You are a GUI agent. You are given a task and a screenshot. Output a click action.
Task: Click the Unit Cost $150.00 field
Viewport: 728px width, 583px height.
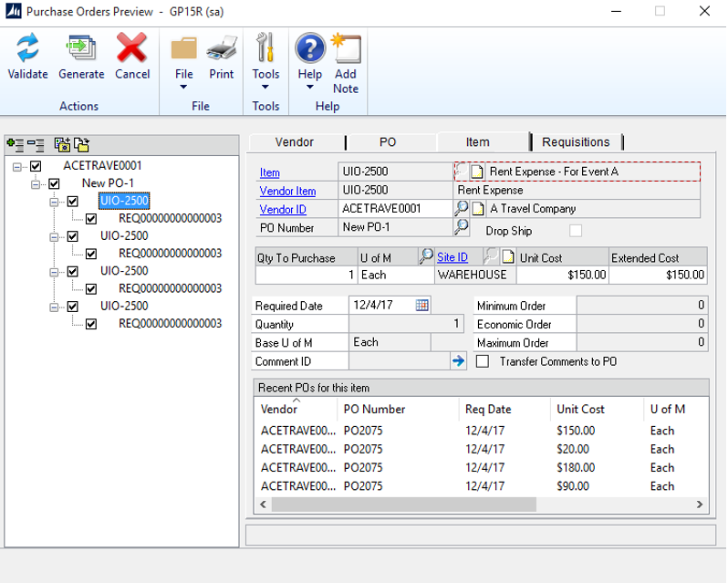[x=562, y=276]
